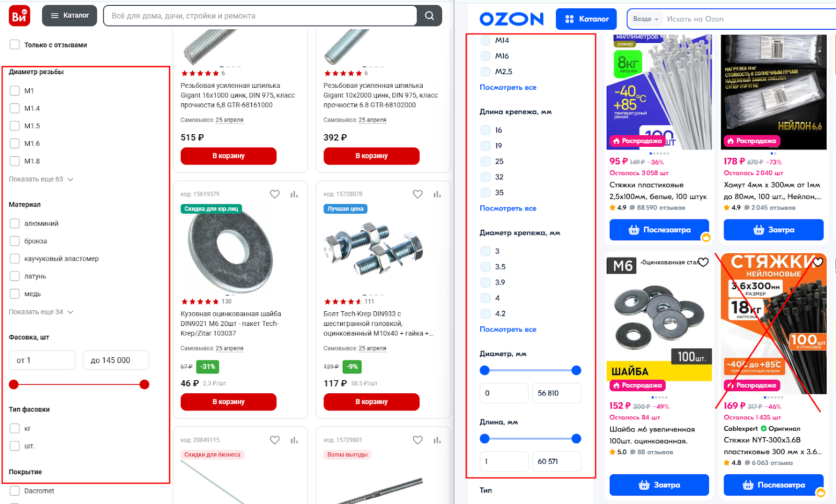
Task: Click the ВИ store logo
Action: point(19,16)
